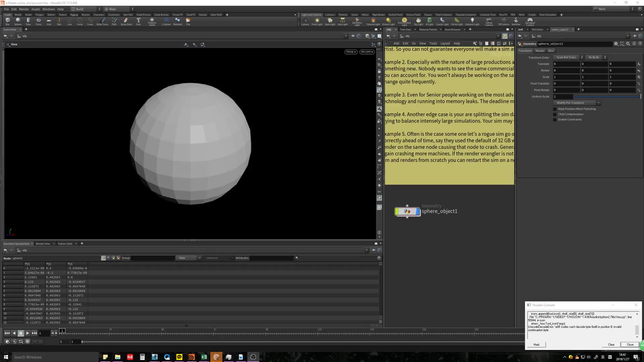The image size is (644, 362).
Task: Click the Torus shelf tool
Action: pyautogui.click(x=39, y=21)
